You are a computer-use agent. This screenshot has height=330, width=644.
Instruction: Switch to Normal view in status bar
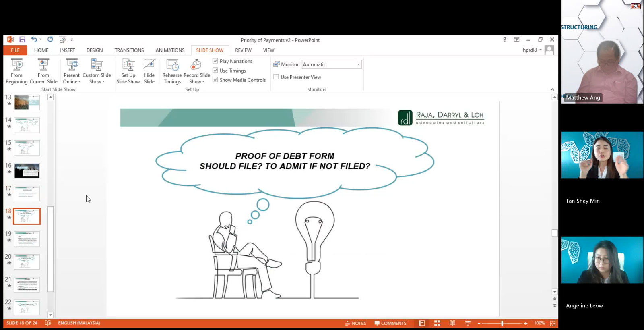click(422, 323)
